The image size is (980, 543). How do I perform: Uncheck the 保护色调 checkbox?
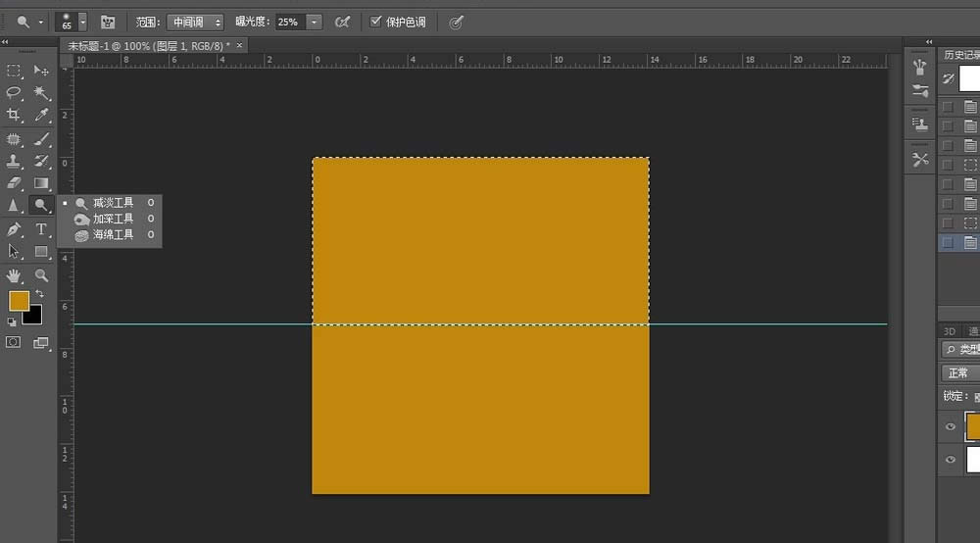click(x=375, y=22)
